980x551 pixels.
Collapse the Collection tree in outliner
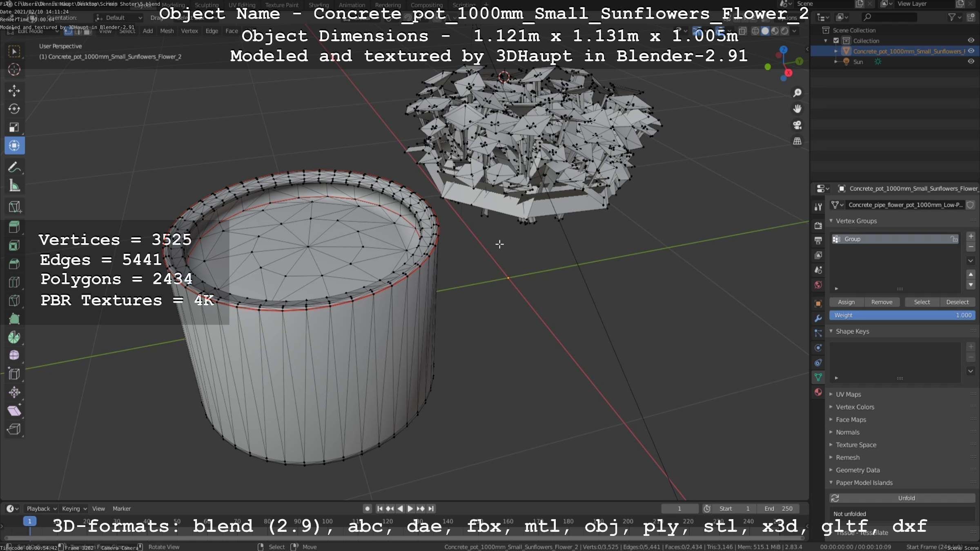(826, 41)
